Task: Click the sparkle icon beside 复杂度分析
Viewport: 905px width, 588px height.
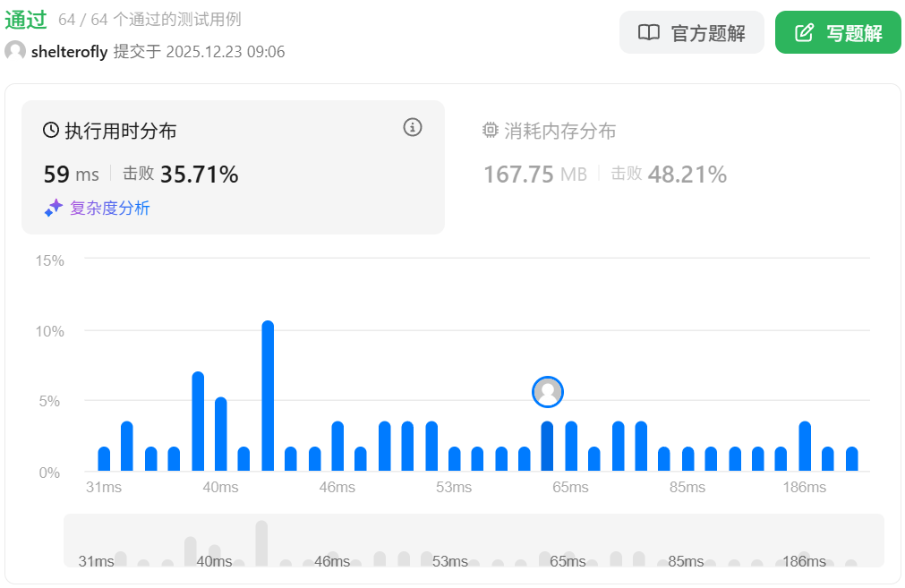Action: [x=54, y=208]
